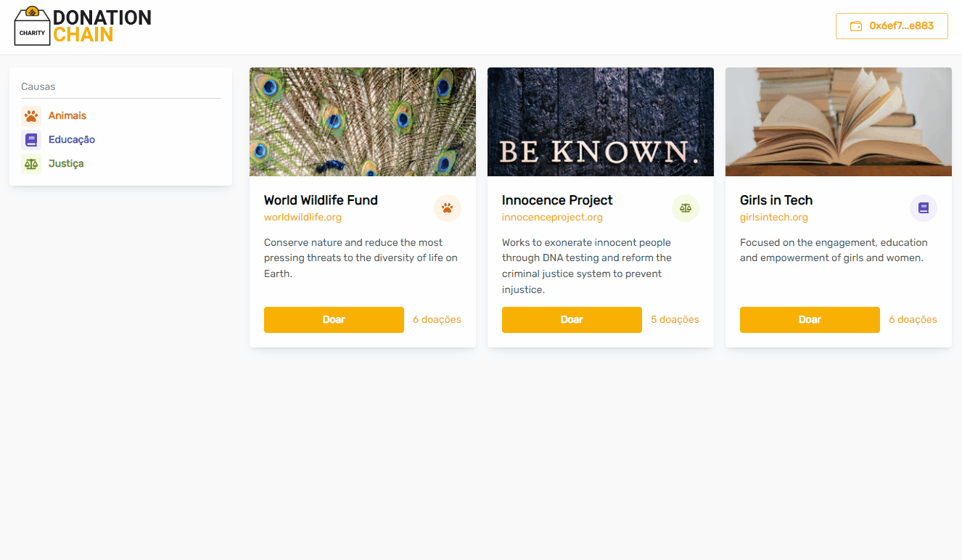Screen dimensions: 962x560
Task: Click the book icon beside Educação
Action: click(x=31, y=140)
